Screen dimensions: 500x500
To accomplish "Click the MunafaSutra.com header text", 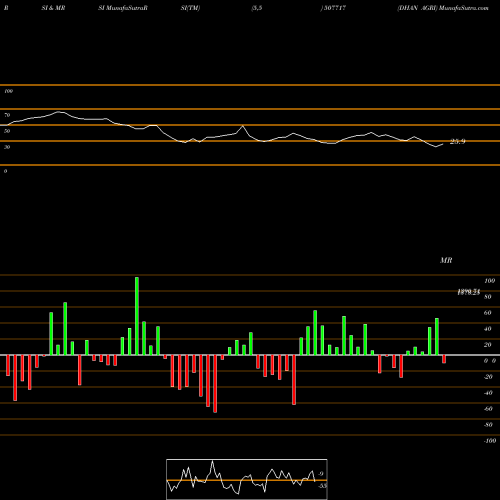I will coord(464,8).
